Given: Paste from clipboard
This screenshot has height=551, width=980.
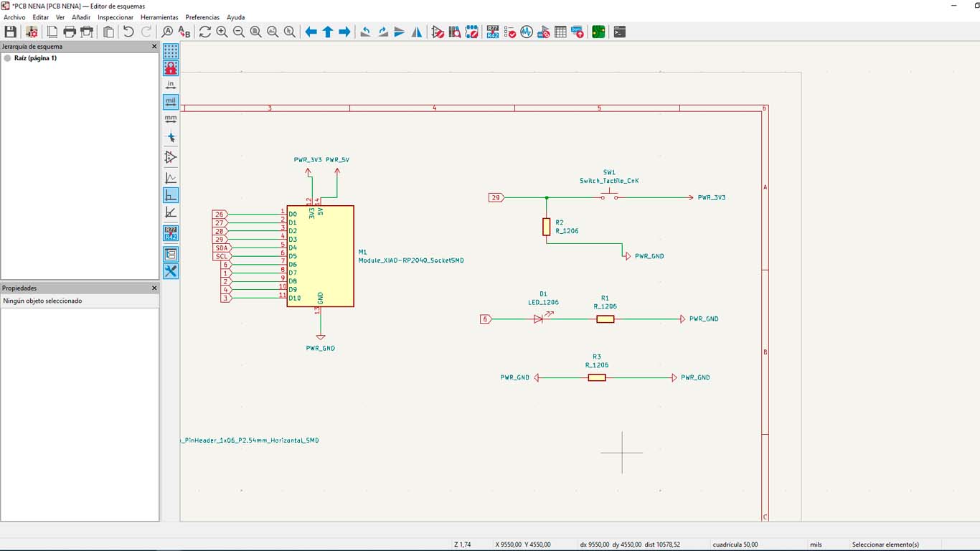Looking at the screenshot, I should (x=108, y=32).
